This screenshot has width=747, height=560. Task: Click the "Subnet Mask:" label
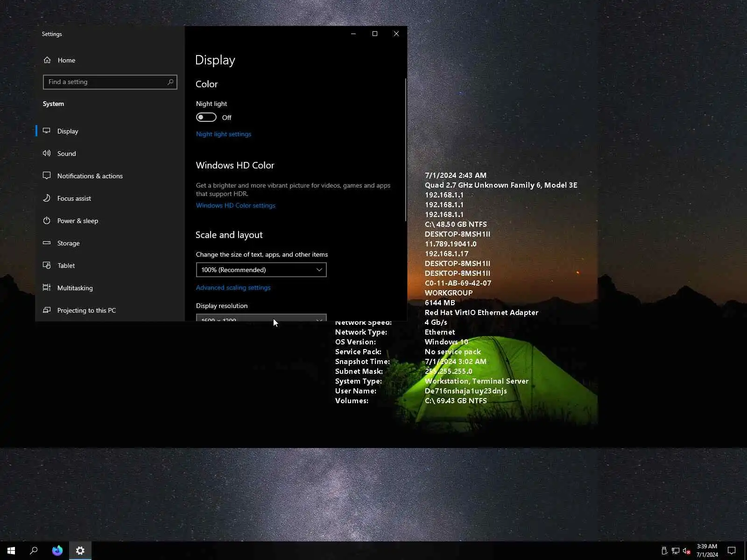tap(359, 371)
